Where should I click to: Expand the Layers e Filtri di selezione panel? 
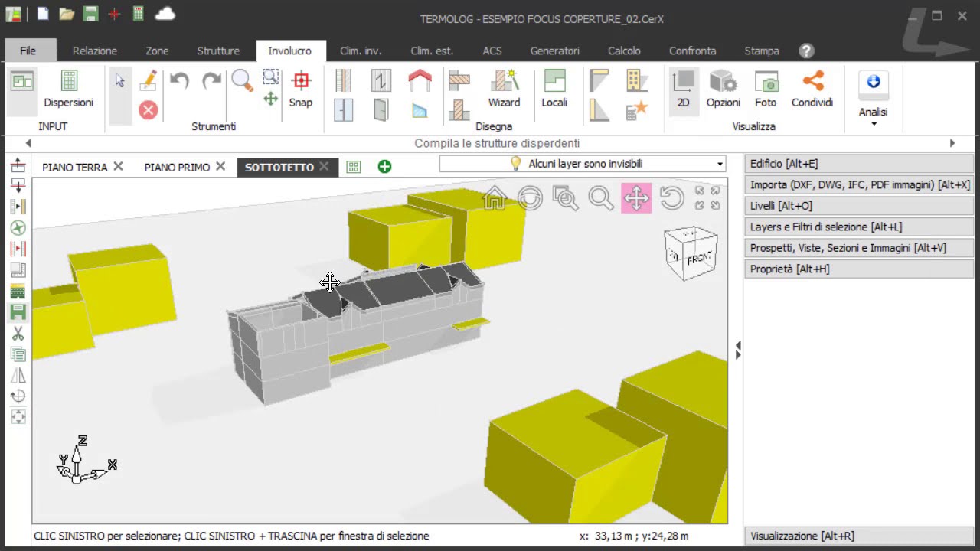(x=858, y=227)
